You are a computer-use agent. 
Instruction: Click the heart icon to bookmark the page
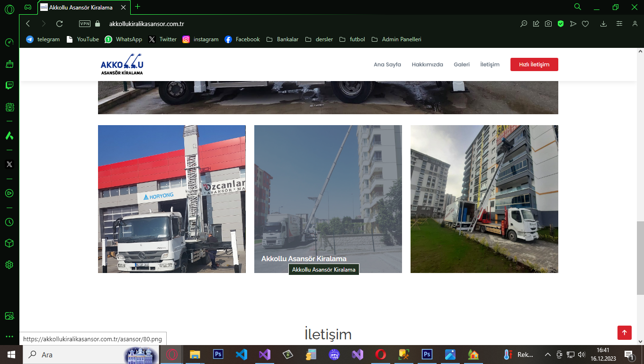point(585,24)
